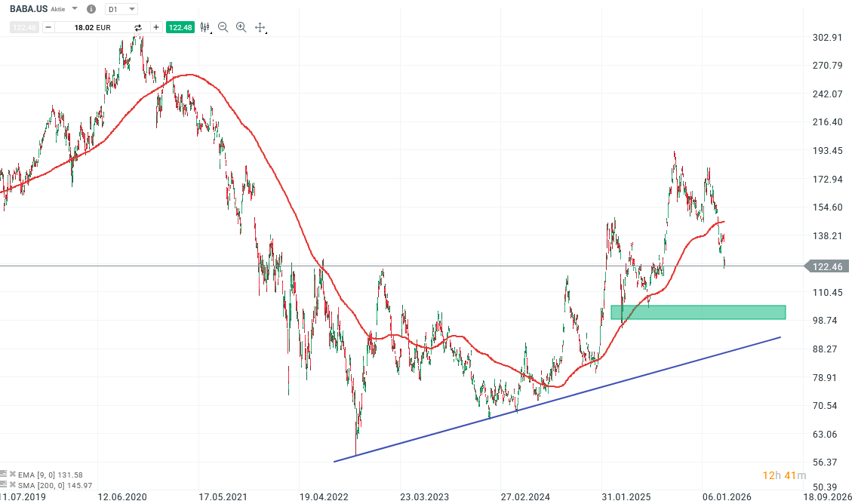Open the D1 timeframe dropdown
The width and height of the screenshot is (858, 504).
pos(121,9)
